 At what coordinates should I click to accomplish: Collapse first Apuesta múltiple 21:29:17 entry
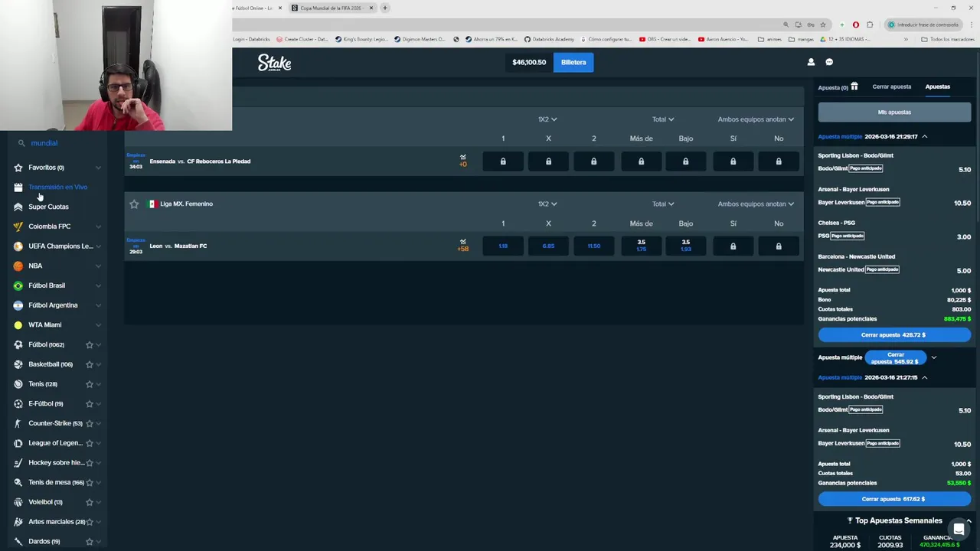tap(924, 137)
